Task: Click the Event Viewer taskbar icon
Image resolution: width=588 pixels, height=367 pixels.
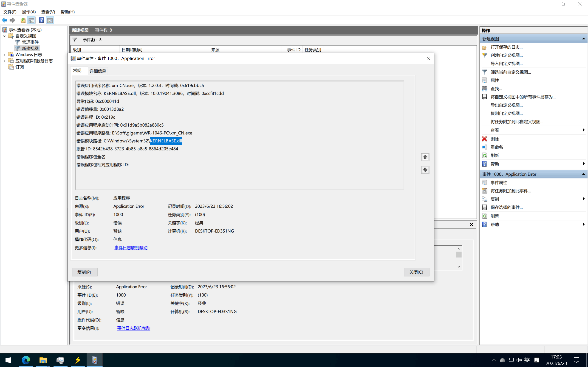Action: click(x=94, y=360)
